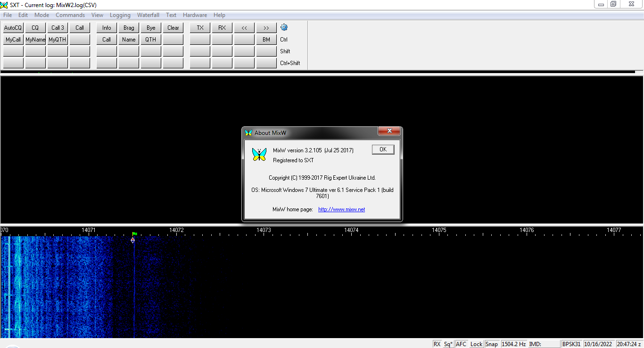Click the diamond tuning cursor on waterfall
Viewport: 644px width, 348px height.
point(132,240)
